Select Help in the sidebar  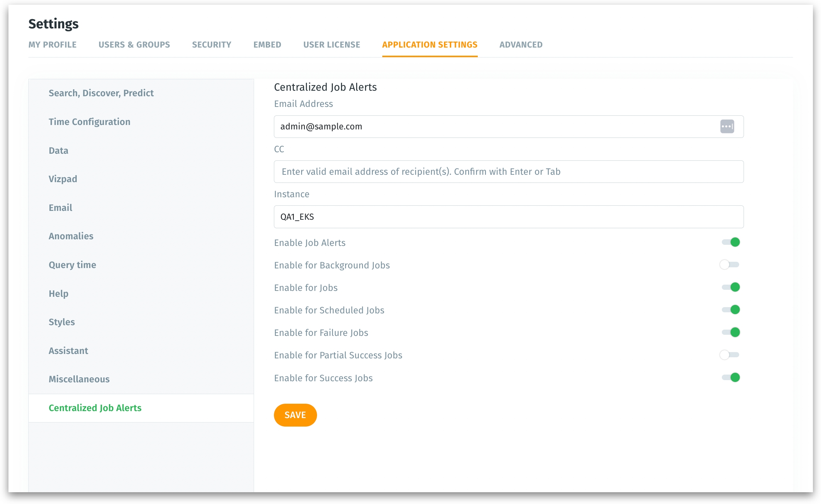[x=141, y=293]
